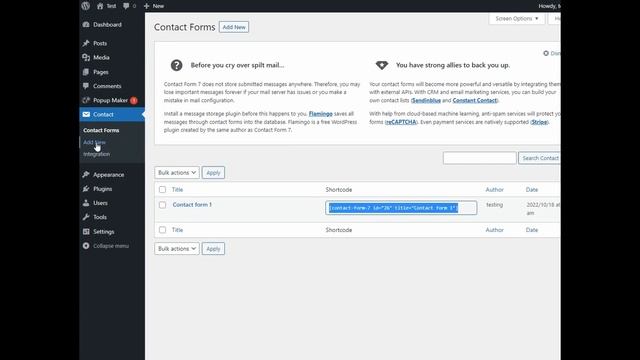The image size is (640, 360).
Task: Sort by Date in table header
Action: tap(532, 190)
